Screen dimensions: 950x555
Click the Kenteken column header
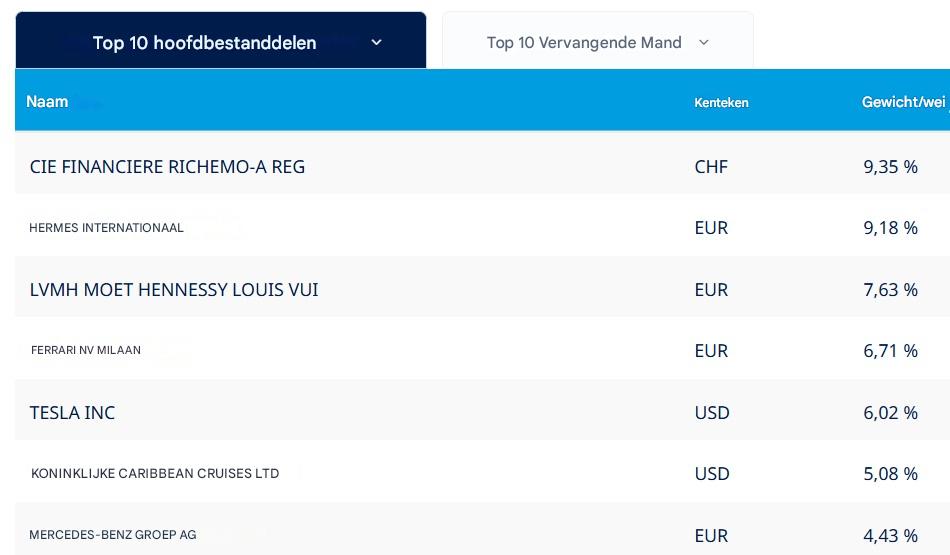coord(721,102)
